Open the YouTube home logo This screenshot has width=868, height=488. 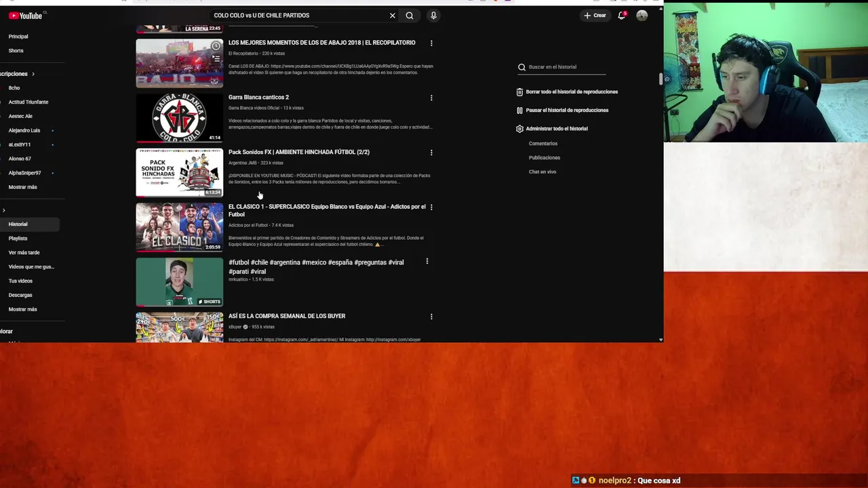[x=25, y=16]
